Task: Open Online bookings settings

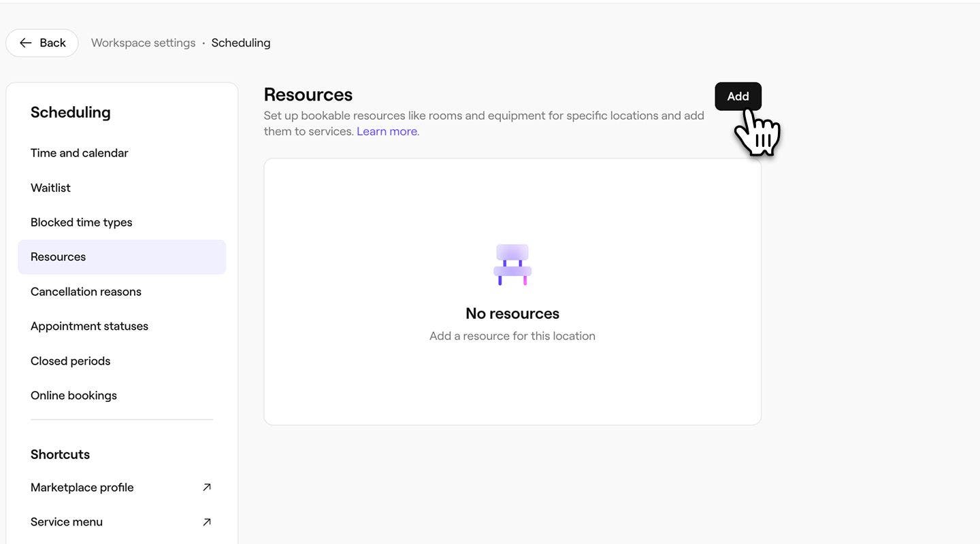Action: 122,396
